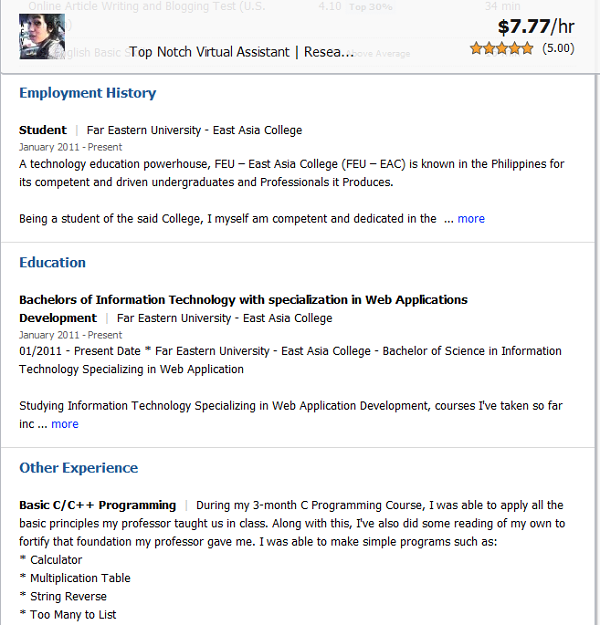Image resolution: width=600 pixels, height=625 pixels.
Task: Select the Other Experience heading
Action: 79,468
